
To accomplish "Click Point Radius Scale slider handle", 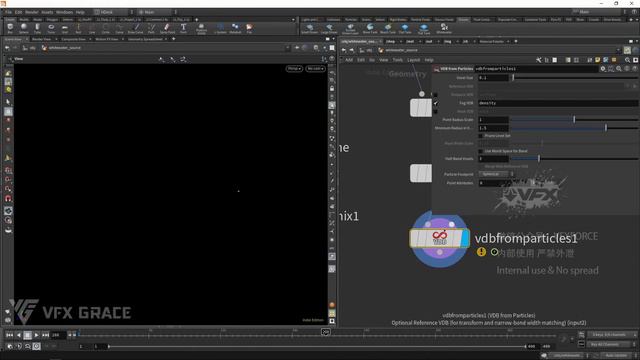I will (574, 120).
